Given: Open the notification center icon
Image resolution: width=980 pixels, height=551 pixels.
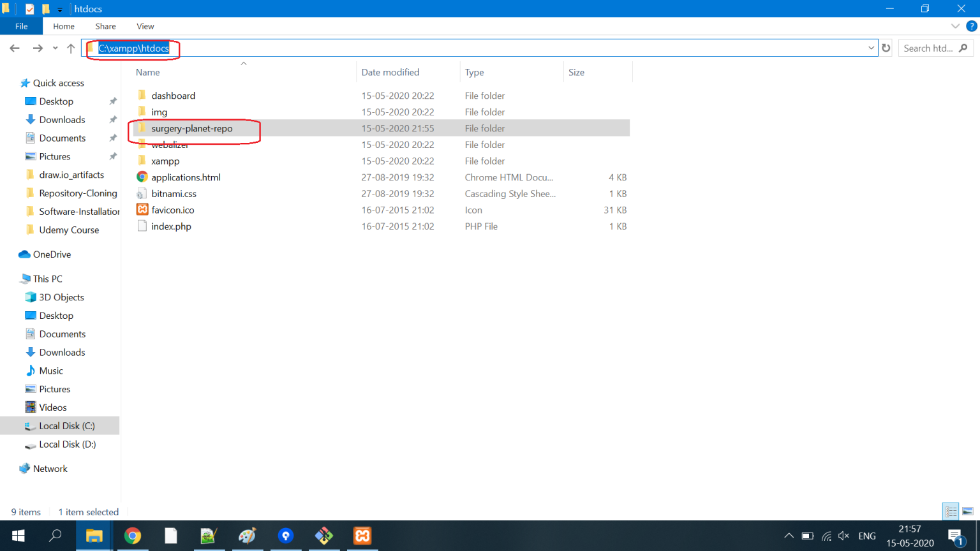Looking at the screenshot, I should point(956,537).
